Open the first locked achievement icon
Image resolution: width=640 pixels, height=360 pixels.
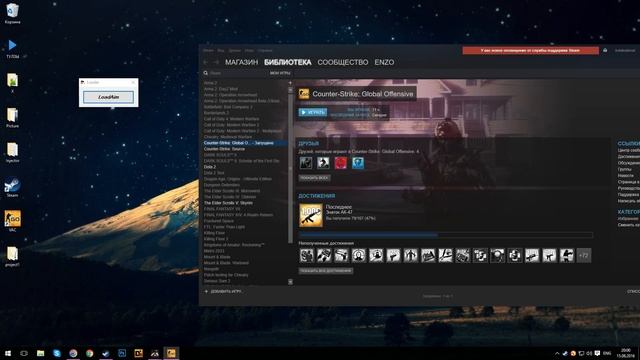[307, 256]
